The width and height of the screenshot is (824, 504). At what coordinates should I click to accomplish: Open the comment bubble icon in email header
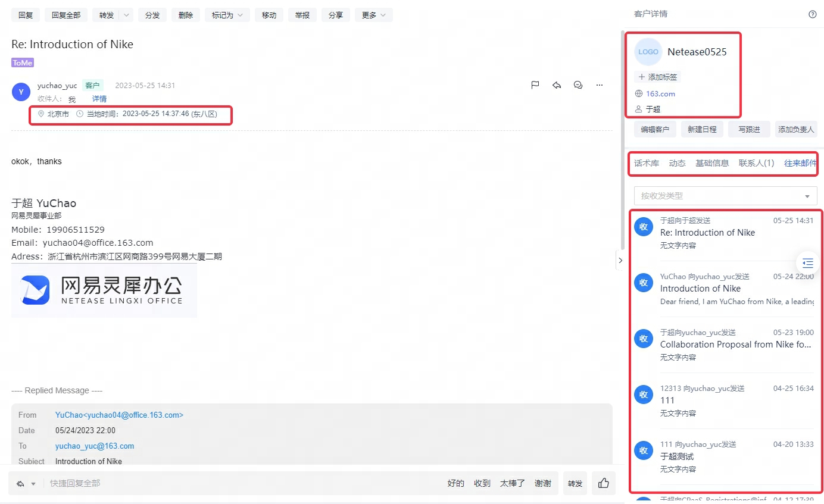point(578,85)
